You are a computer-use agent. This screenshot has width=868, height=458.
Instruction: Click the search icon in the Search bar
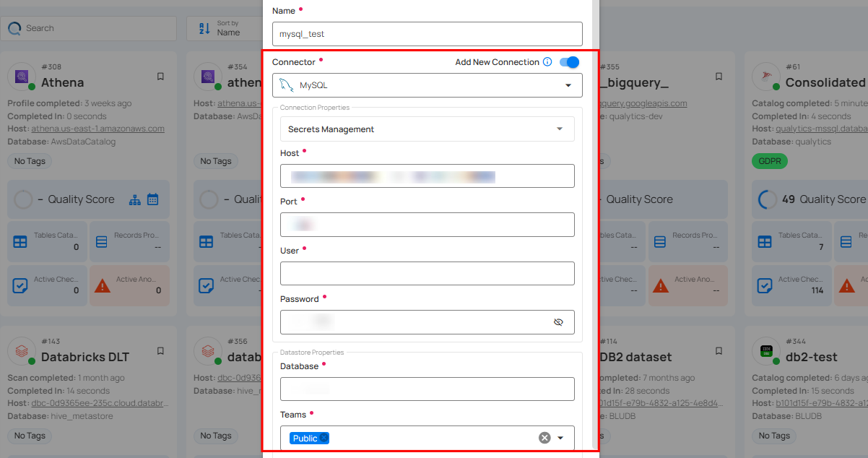(14, 28)
